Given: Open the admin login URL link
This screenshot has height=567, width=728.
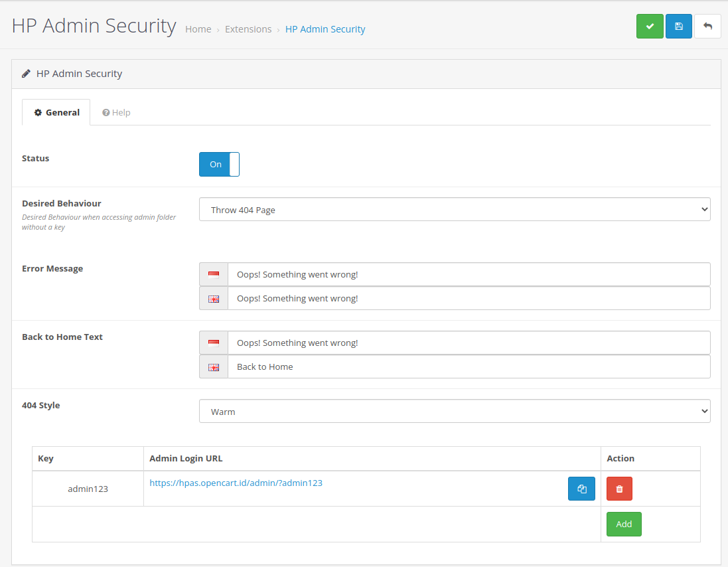Looking at the screenshot, I should [236, 483].
